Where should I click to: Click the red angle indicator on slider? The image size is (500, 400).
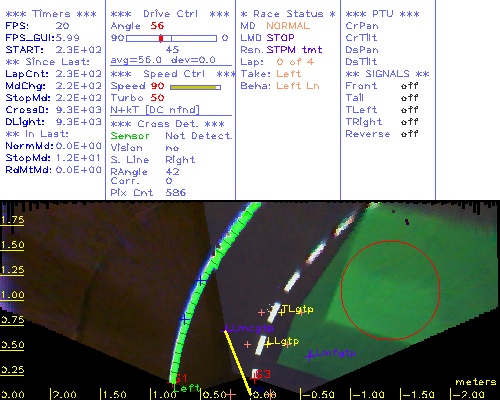point(161,38)
